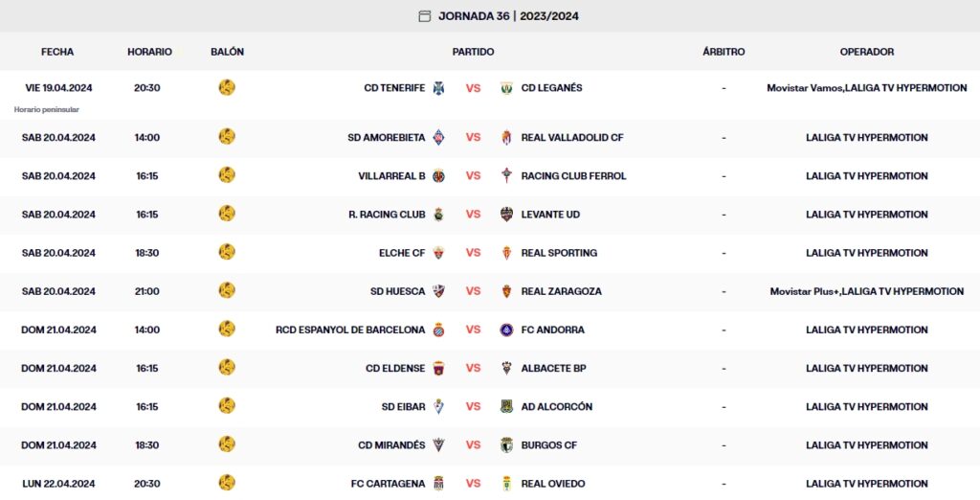Click the Villarreal B club crest
The width and height of the screenshot is (980, 500).
point(438,176)
